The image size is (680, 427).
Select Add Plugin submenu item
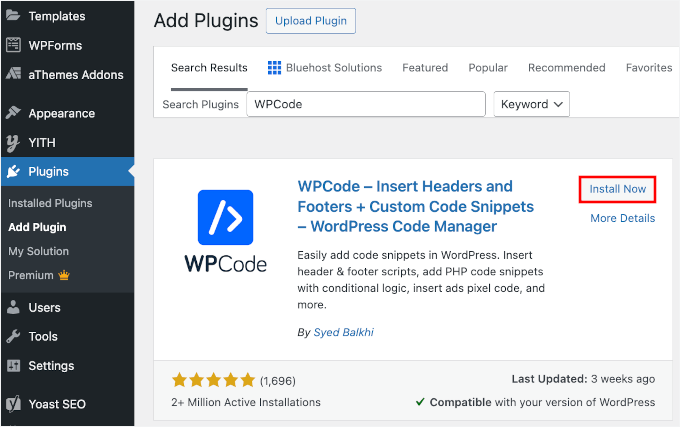37,227
